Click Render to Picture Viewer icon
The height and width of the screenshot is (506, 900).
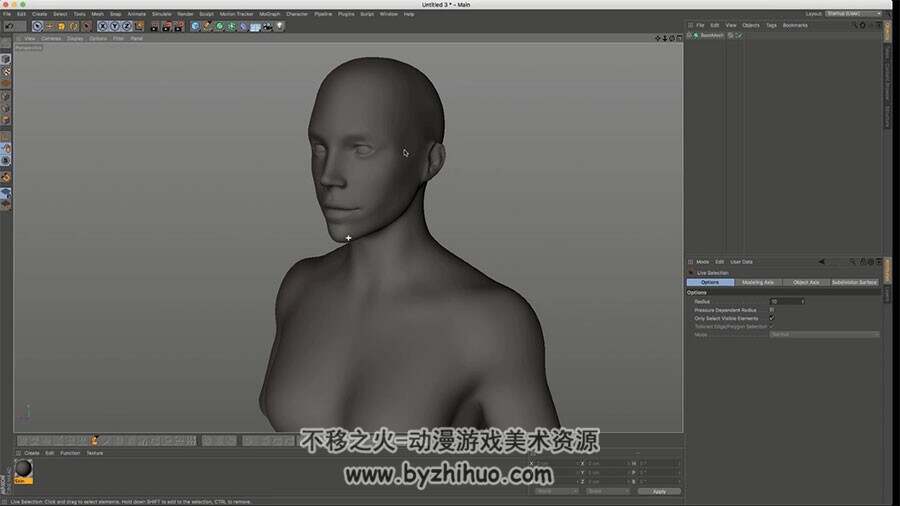pos(167,26)
